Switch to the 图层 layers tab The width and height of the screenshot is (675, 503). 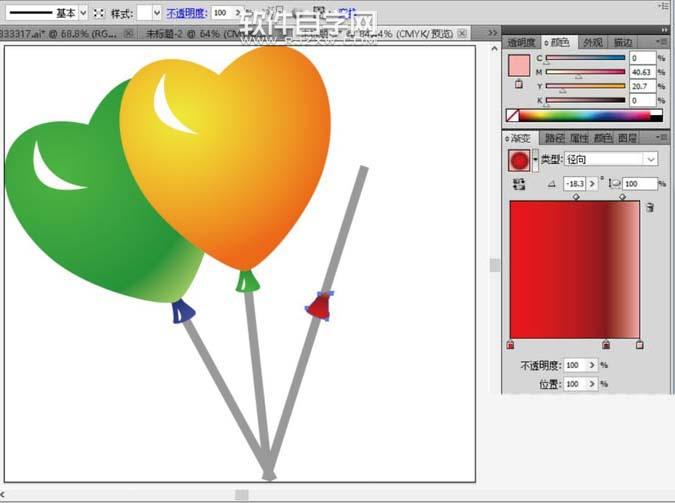coord(628,138)
